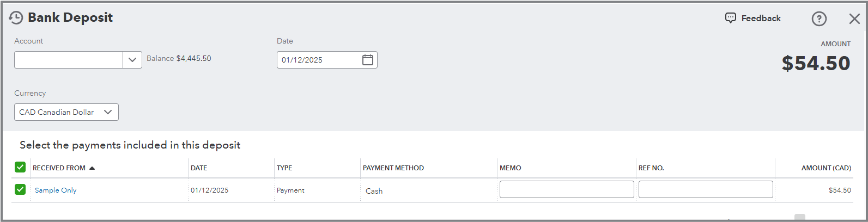Click the REF NO. column header
This screenshot has width=868, height=222.
tap(651, 168)
